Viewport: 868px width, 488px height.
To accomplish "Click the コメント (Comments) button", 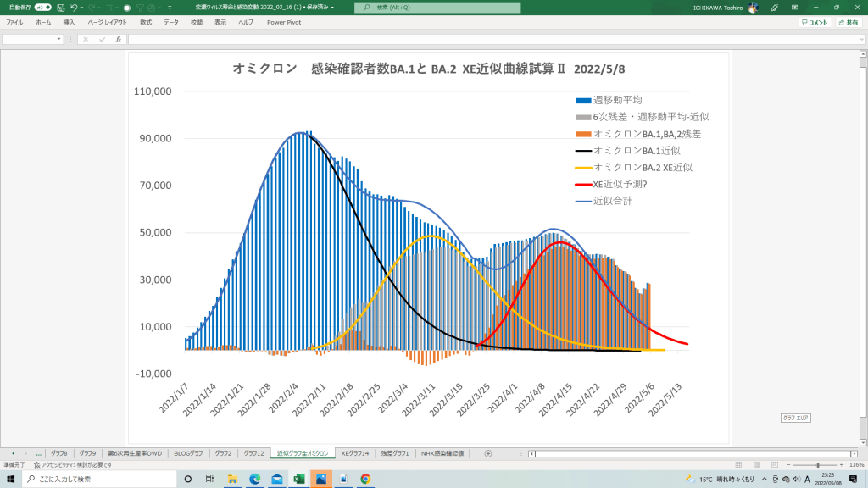I will tap(814, 22).
